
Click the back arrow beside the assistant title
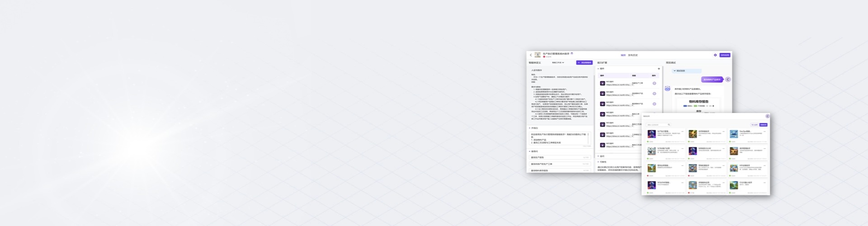531,55
